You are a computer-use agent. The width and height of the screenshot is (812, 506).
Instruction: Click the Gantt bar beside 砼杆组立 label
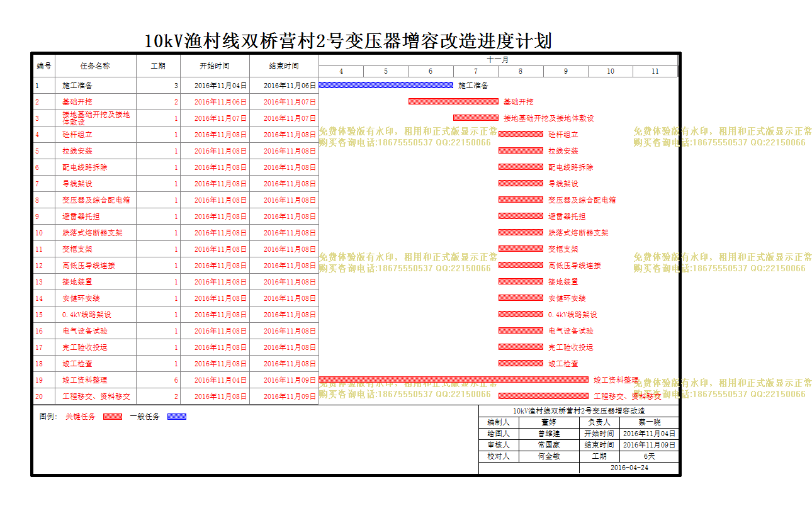521,134
